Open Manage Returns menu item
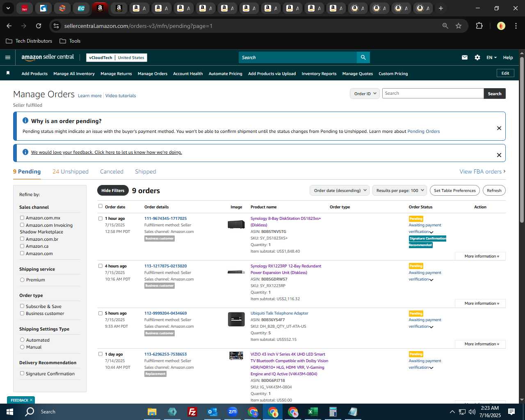 [116, 73]
